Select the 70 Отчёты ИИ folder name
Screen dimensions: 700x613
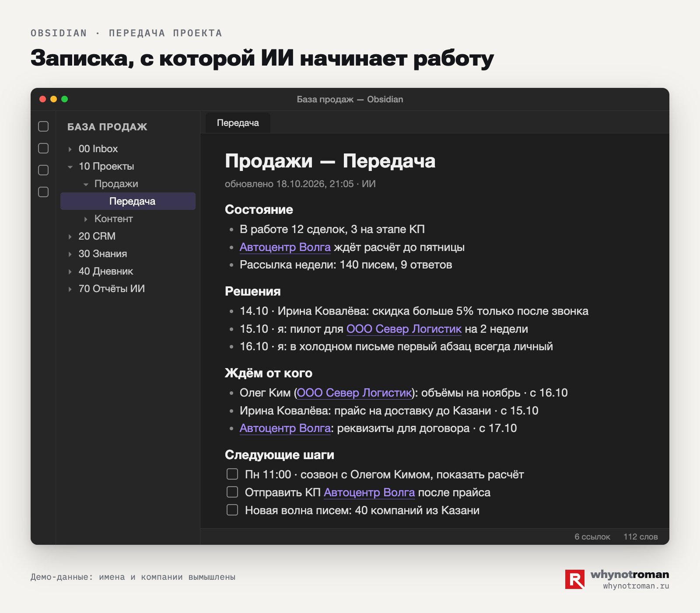coord(112,289)
